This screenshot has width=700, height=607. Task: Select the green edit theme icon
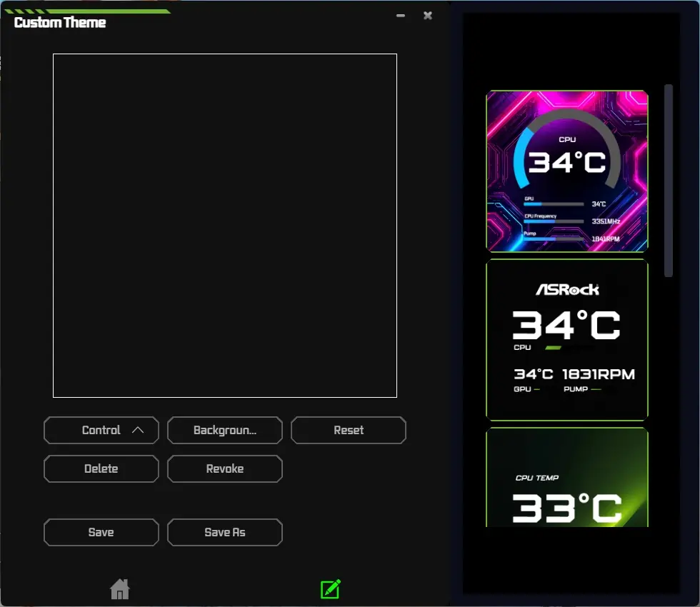331,589
